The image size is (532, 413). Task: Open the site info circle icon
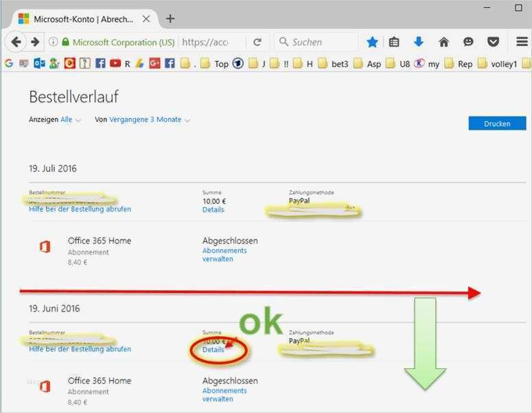click(54, 42)
